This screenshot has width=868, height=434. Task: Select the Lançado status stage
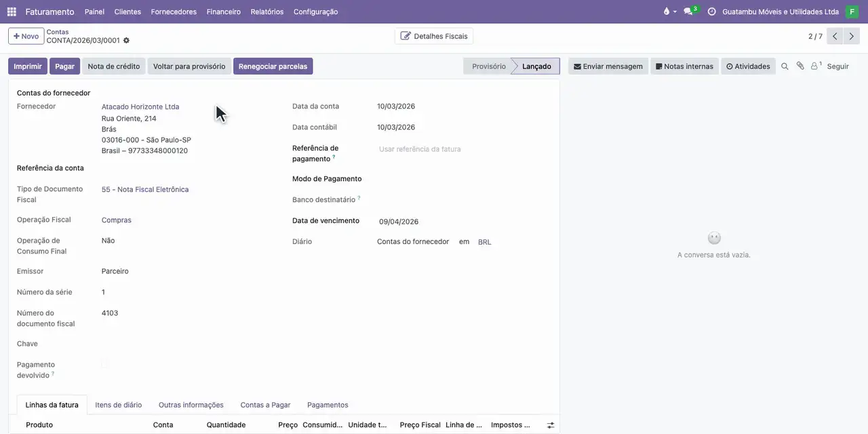pyautogui.click(x=536, y=66)
